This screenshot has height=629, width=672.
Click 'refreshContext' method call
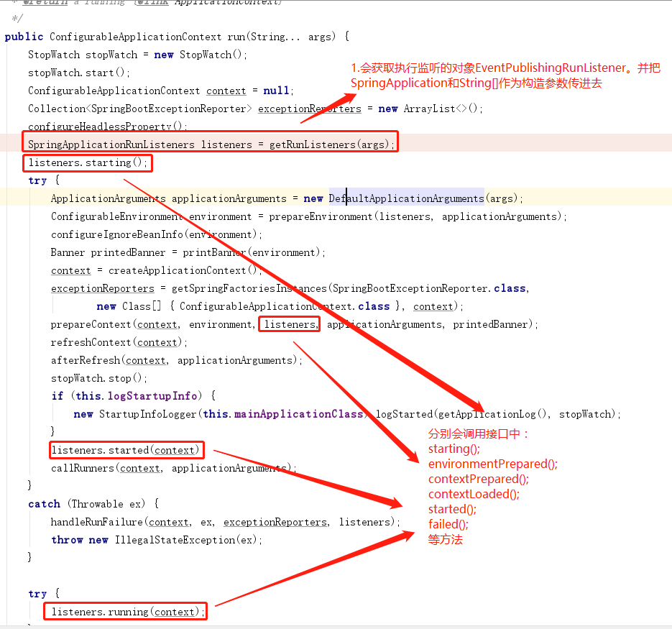[x=91, y=343]
